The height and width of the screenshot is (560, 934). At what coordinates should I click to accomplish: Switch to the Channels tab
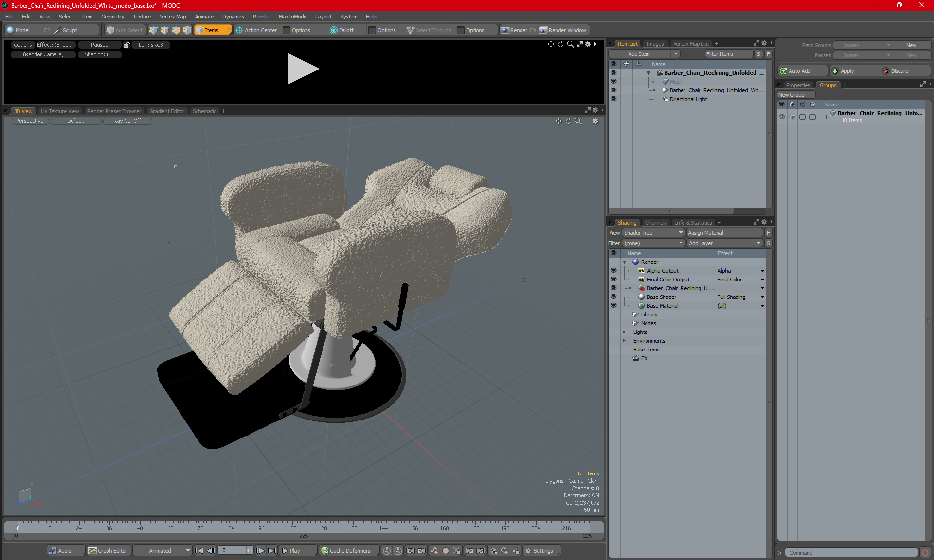point(656,223)
